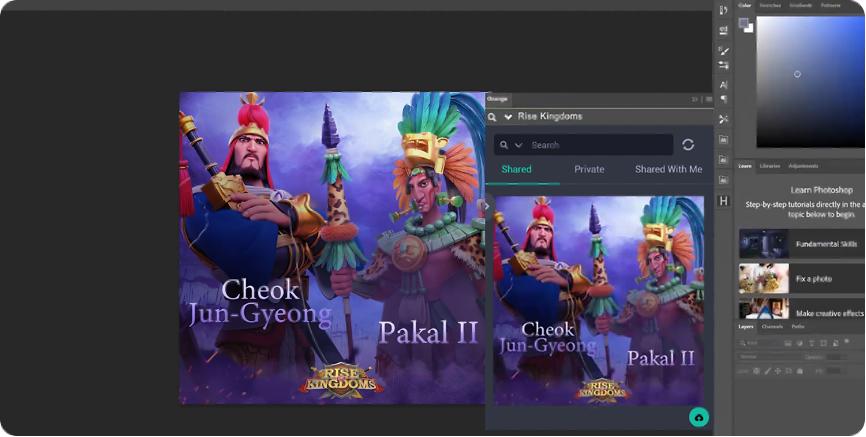This screenshot has height=437, width=866.
Task: Click the foreground color swatch
Action: [743, 23]
